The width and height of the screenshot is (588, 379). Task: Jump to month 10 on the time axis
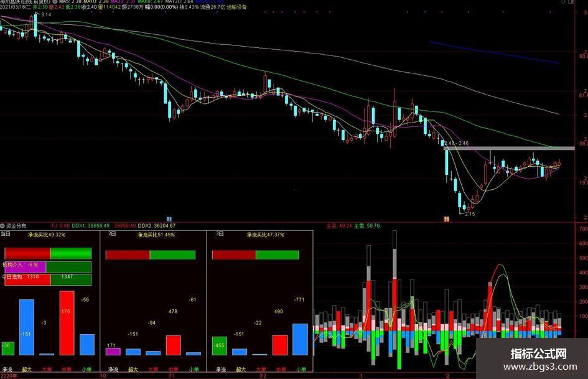tap(103, 376)
